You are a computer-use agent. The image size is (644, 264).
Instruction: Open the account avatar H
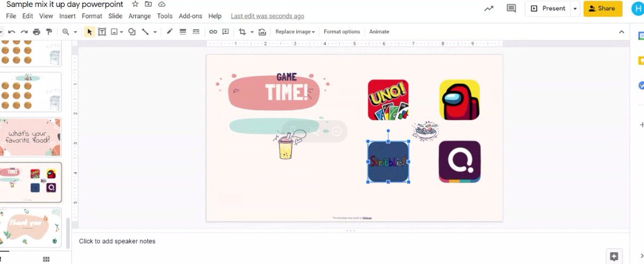tap(638, 8)
